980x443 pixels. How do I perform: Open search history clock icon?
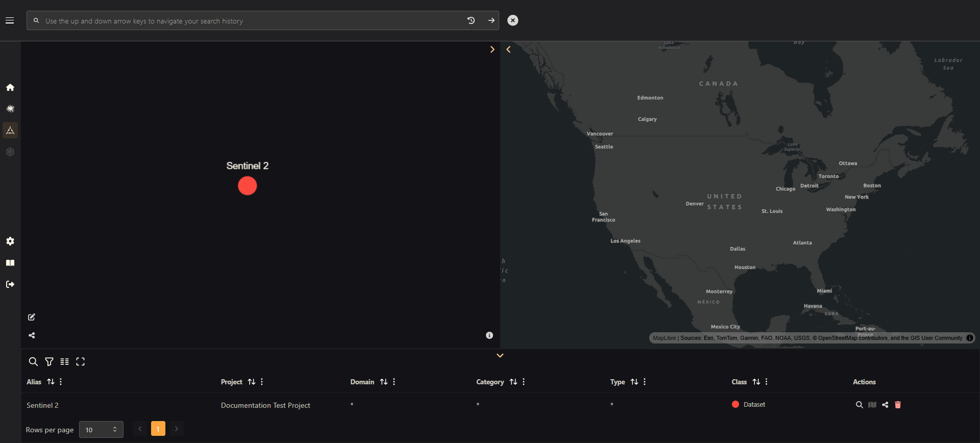[471, 20]
